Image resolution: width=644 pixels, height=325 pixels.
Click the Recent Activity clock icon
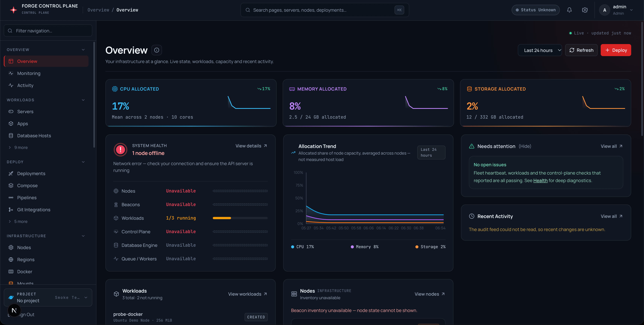coord(472,216)
